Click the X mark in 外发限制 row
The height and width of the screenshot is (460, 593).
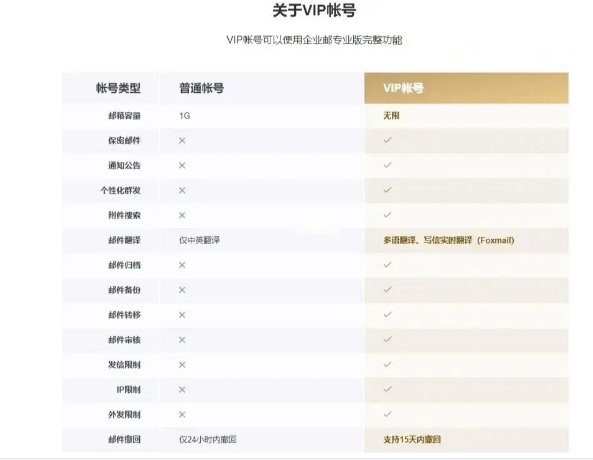[x=182, y=415]
